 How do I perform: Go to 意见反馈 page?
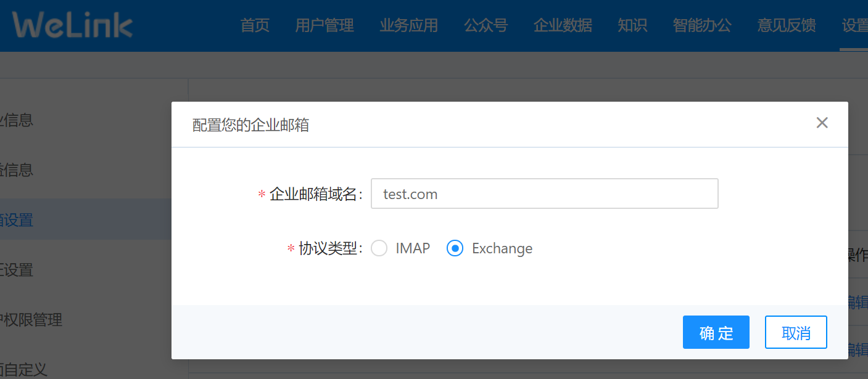787,25
